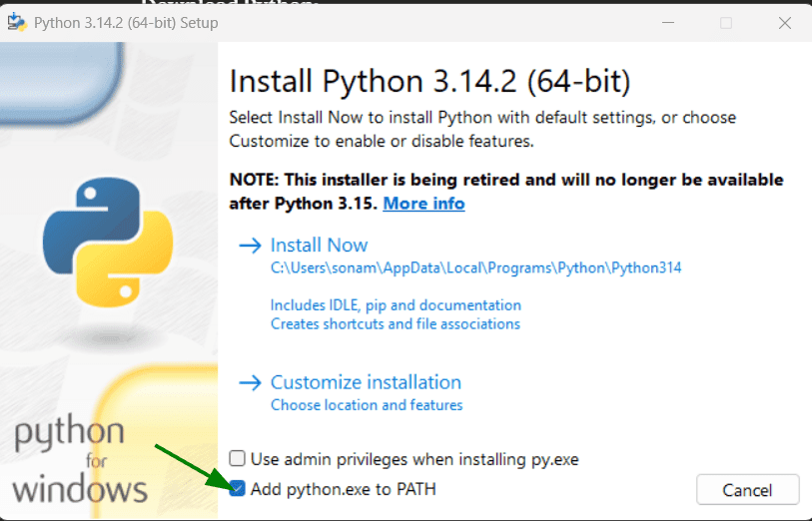Click 'Choose location and features' text
This screenshot has width=812, height=521.
click(367, 405)
